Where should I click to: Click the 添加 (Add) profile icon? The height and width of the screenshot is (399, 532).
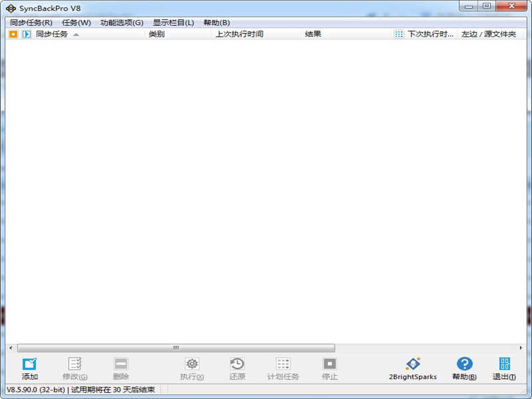point(29,364)
